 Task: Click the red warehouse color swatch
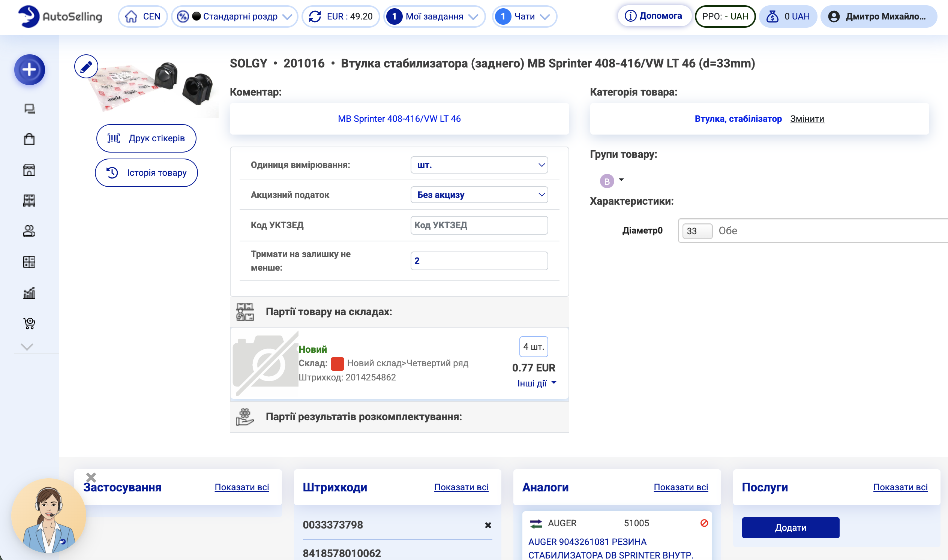coord(337,363)
